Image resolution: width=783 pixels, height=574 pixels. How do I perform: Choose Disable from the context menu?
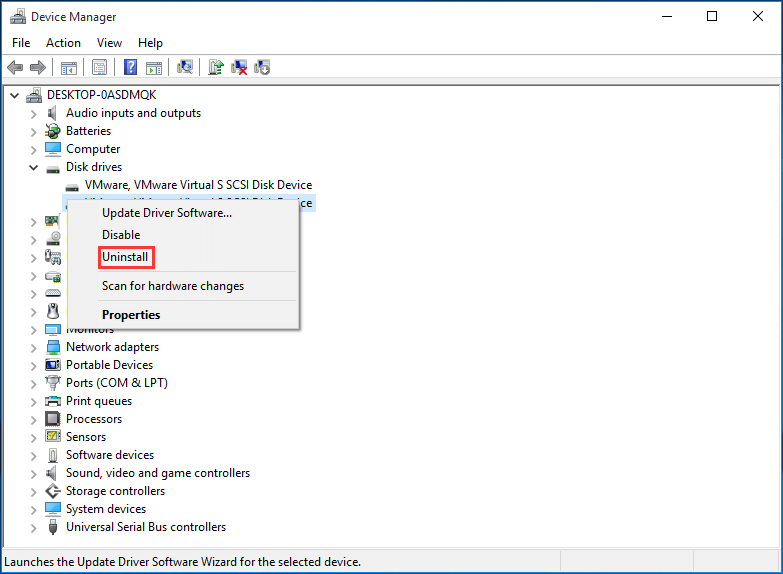click(184, 235)
